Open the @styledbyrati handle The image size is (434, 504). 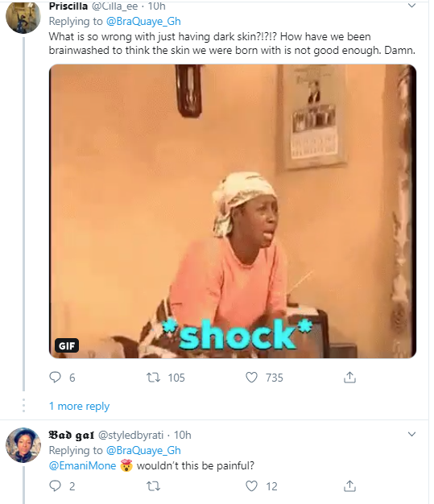click(x=130, y=435)
